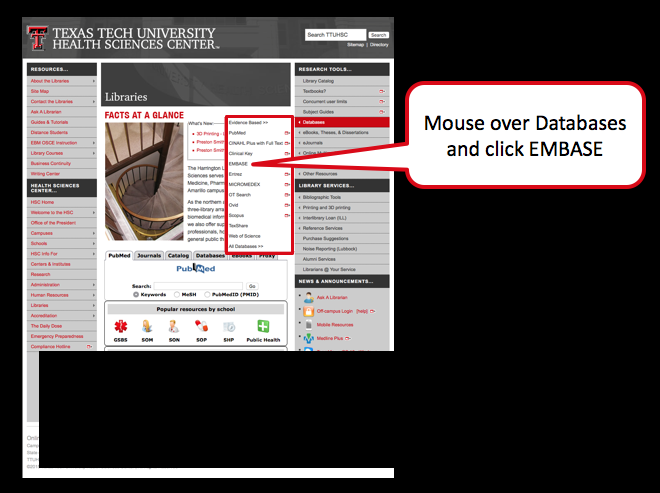Select the PubMedID (PMID) radio button

click(207, 295)
